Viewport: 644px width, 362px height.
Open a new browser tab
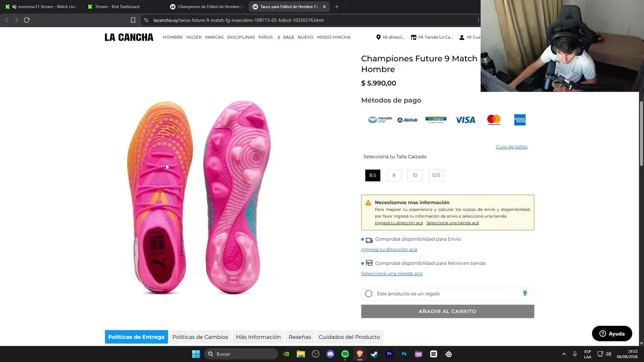pyautogui.click(x=337, y=7)
